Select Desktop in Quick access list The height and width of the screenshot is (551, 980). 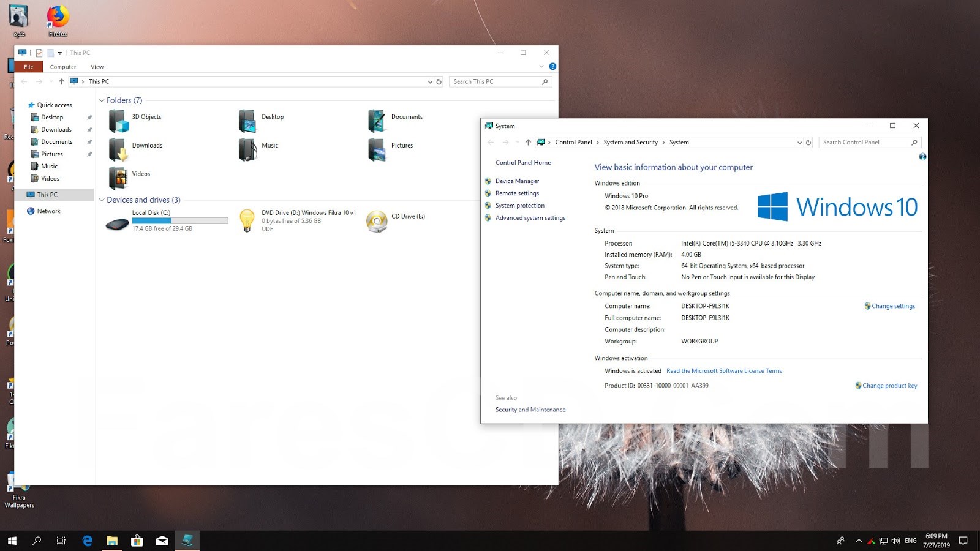pos(52,118)
